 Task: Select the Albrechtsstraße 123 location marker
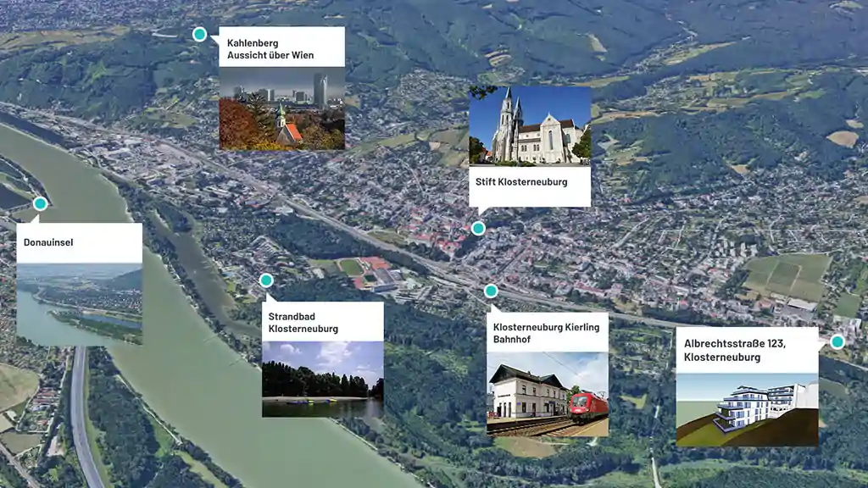click(x=837, y=341)
